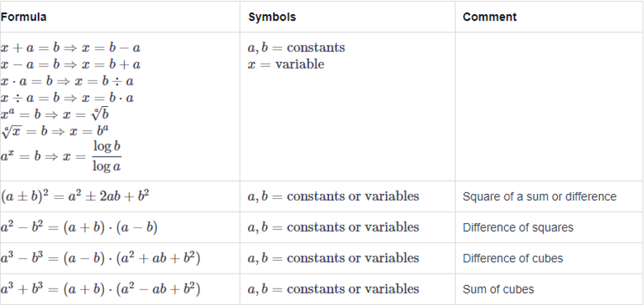Click the root of x equals b formula
The height and width of the screenshot is (305, 644).
tap(55, 130)
